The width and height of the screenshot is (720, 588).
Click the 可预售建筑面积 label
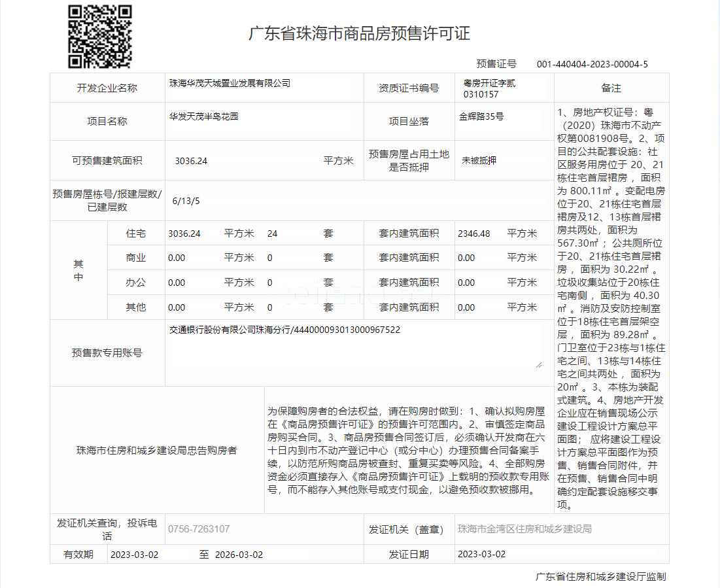[x=107, y=160]
